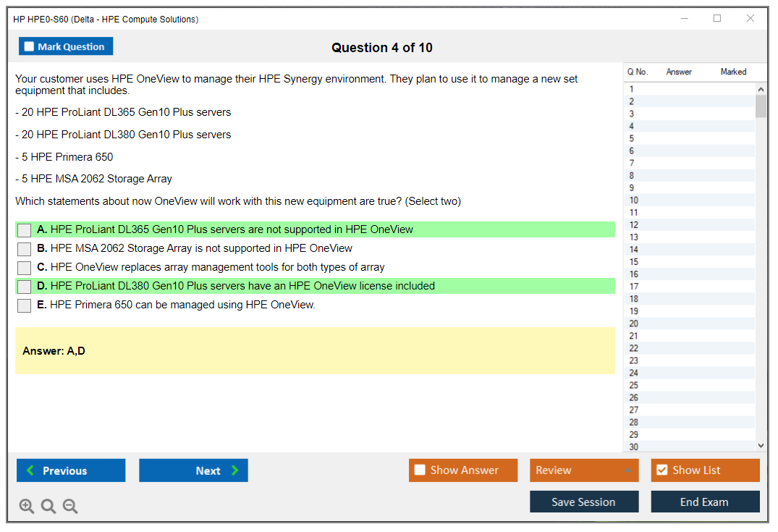This screenshot has width=778, height=532.
Task: Select question 10 in the list
Action: coord(634,200)
